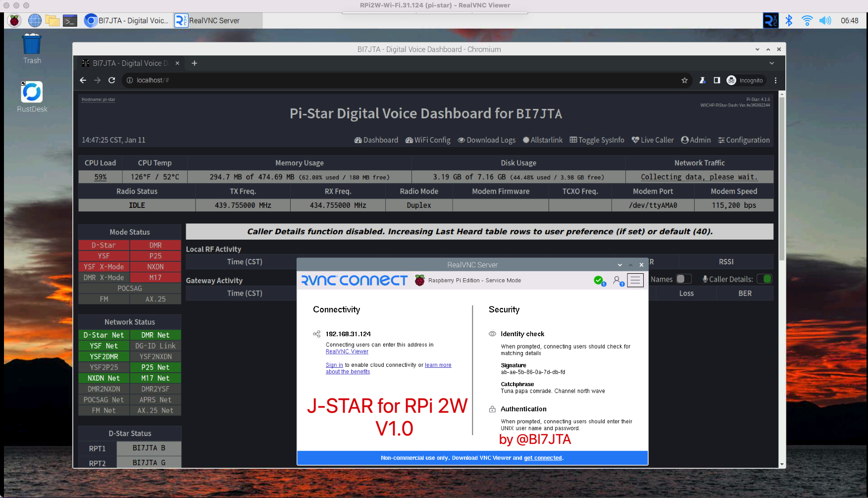Image resolution: width=868 pixels, height=498 pixels.
Task: Go forward in Chromium
Action: [x=97, y=80]
